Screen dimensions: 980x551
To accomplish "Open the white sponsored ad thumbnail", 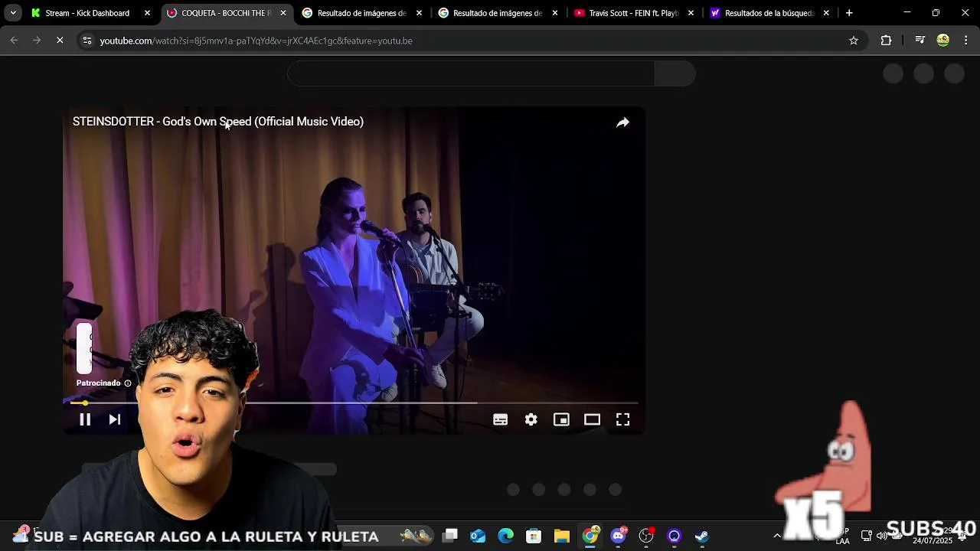I will click(x=84, y=348).
